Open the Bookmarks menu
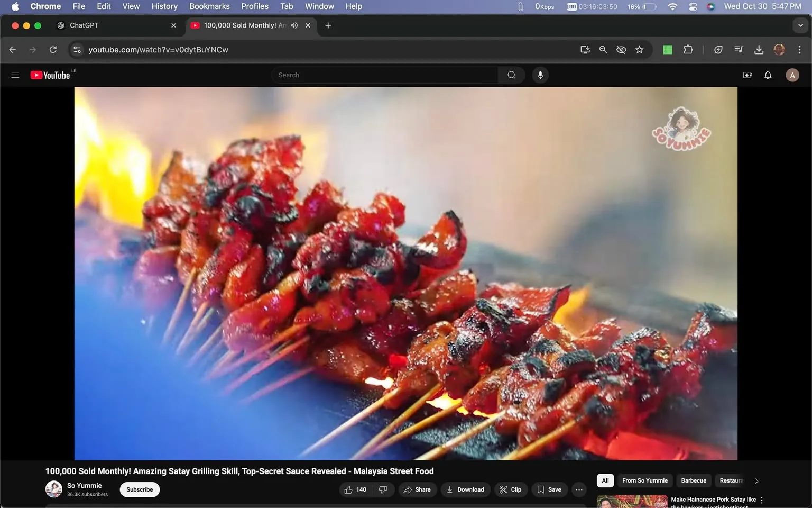The width and height of the screenshot is (812, 508). 209,6
